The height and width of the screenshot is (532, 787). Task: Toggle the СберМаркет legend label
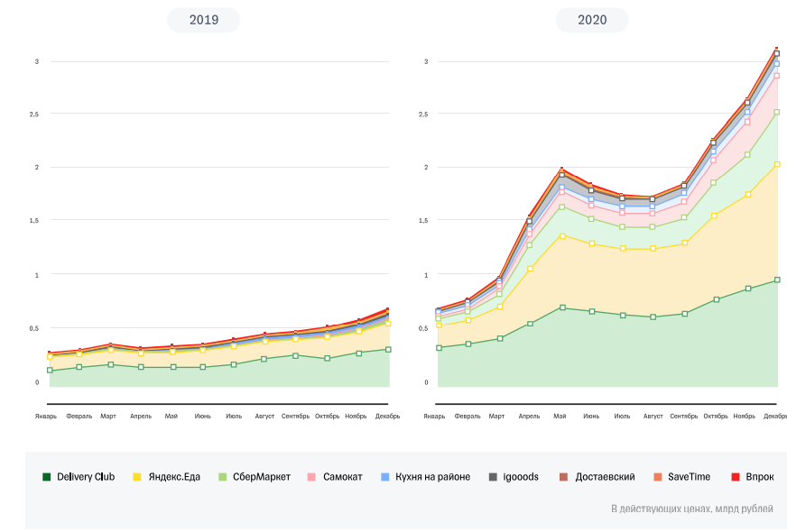[262, 477]
